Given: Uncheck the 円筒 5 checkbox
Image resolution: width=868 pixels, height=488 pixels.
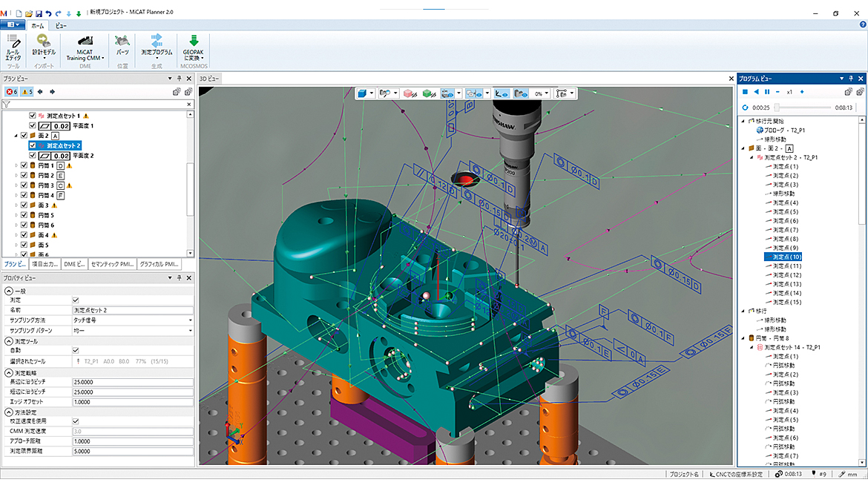Looking at the screenshot, I should tap(24, 215).
